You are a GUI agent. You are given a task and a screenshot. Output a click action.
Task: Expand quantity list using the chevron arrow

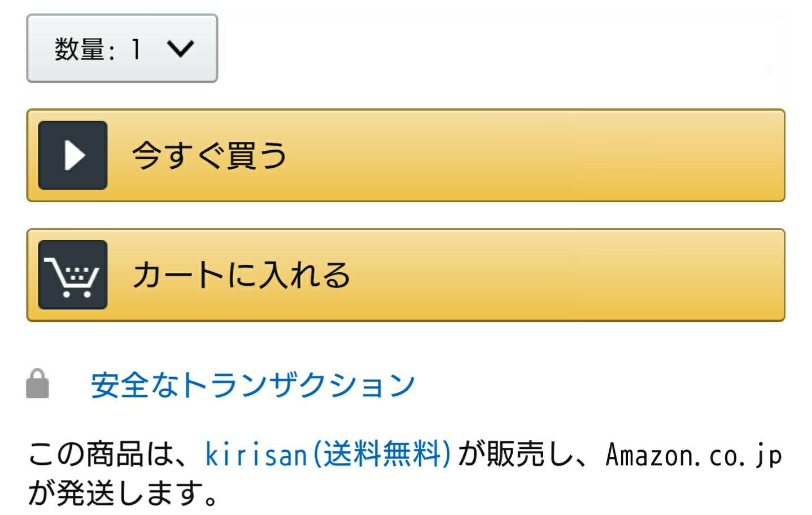point(181,49)
